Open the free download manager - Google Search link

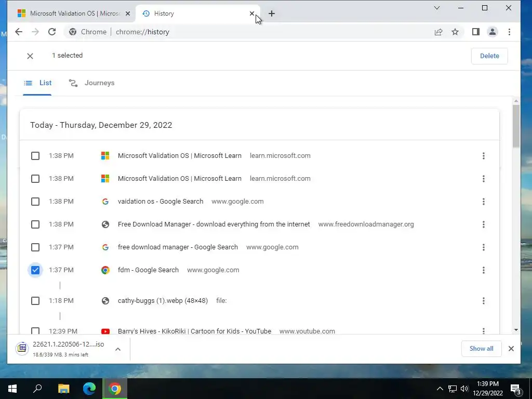click(178, 247)
